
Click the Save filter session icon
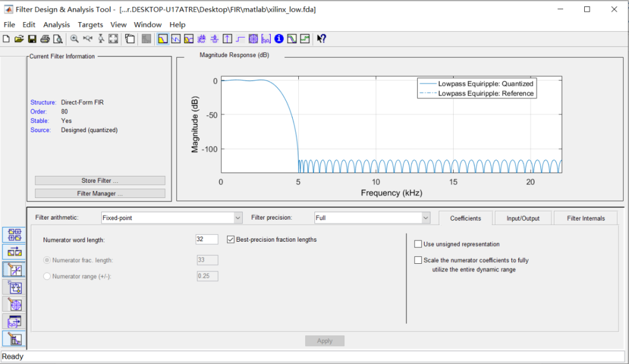[x=32, y=39]
